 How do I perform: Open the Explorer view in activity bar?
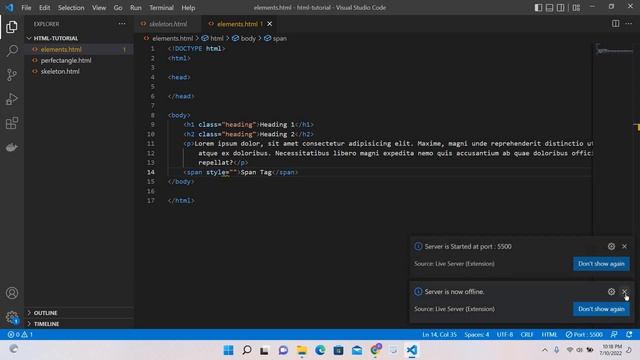coord(12,27)
